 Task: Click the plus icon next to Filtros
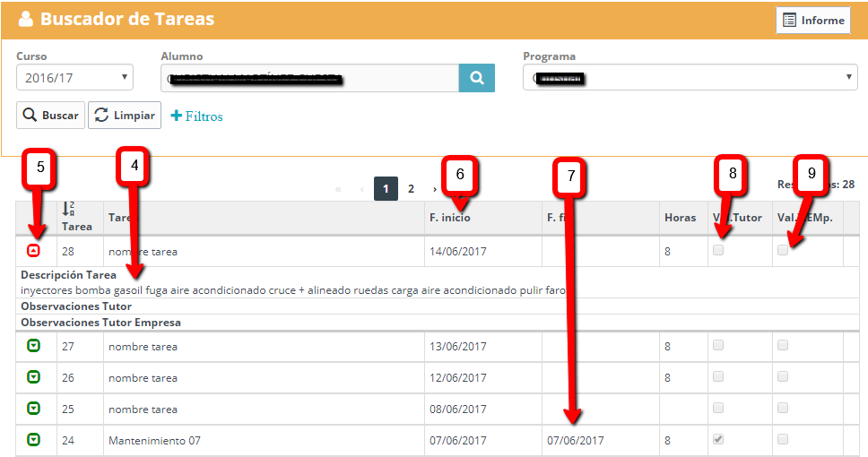pyautogui.click(x=177, y=116)
